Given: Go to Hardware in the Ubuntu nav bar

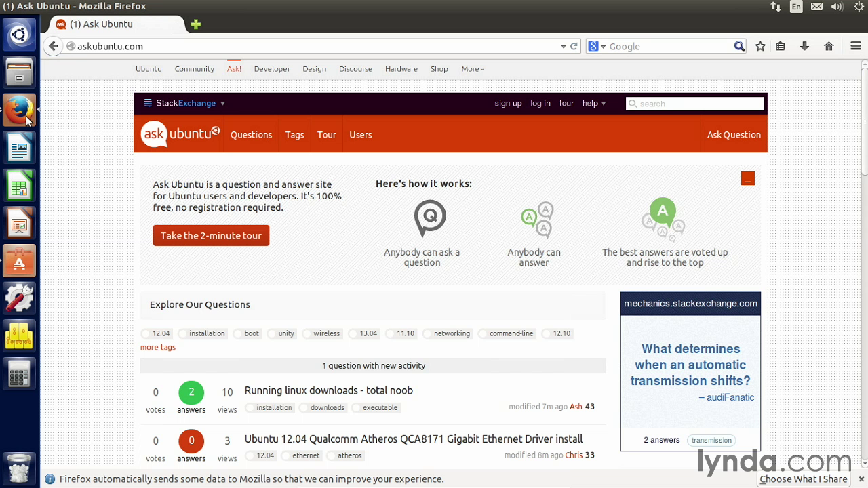Looking at the screenshot, I should pyautogui.click(x=401, y=69).
